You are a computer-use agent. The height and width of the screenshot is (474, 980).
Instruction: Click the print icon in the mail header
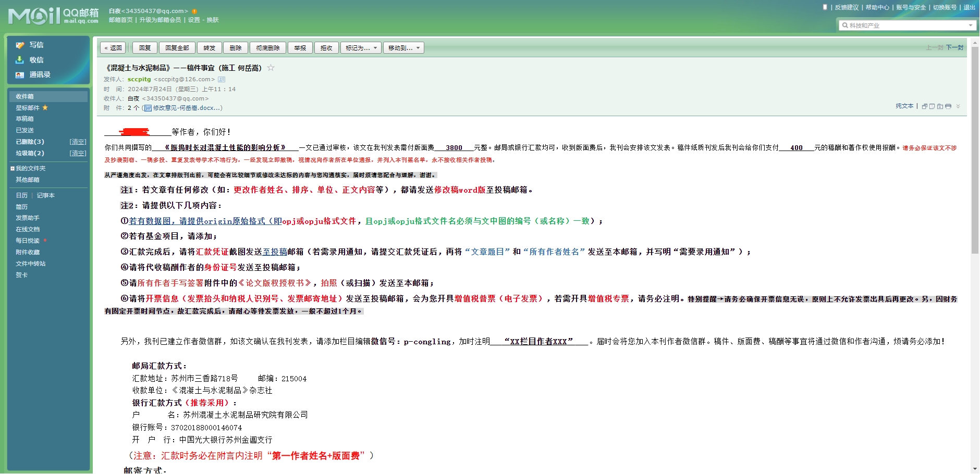(x=948, y=106)
